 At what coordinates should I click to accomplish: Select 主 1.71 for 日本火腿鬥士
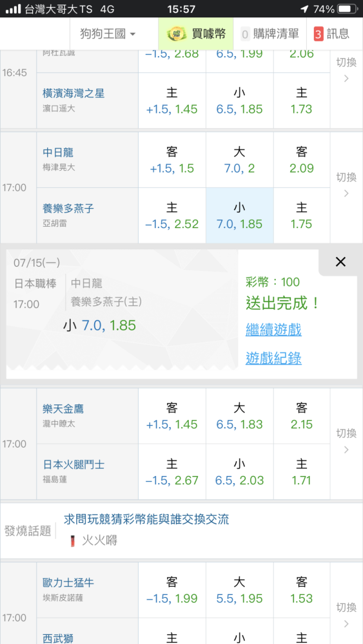[302, 472]
